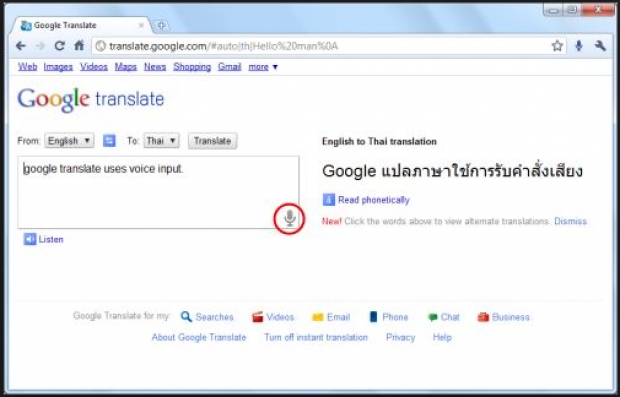Screen dimensions: 620x397
Task: Start voice input with text box microphone
Action: tap(290, 218)
